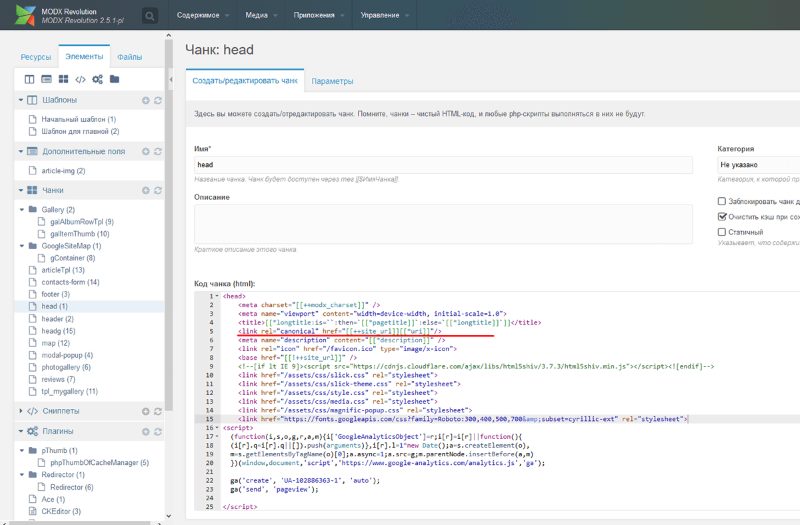Switch to the Параметры tab
This screenshot has width=800, height=525.
click(332, 81)
